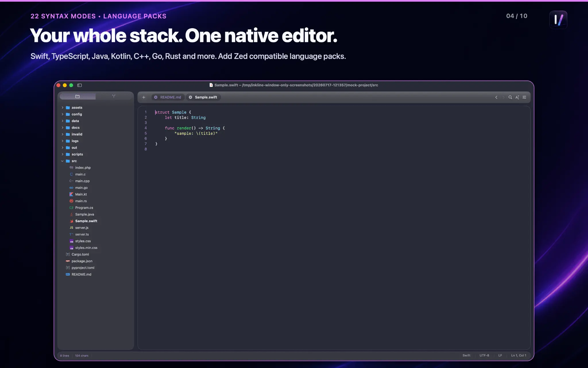Change encoding via UTF-8 status item
The image size is (588, 368).
[x=484, y=355]
